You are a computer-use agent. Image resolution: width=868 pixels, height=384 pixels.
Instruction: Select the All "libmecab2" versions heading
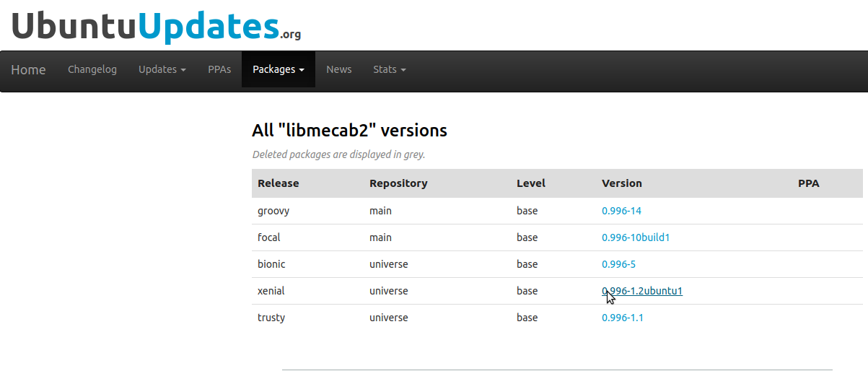coord(349,131)
